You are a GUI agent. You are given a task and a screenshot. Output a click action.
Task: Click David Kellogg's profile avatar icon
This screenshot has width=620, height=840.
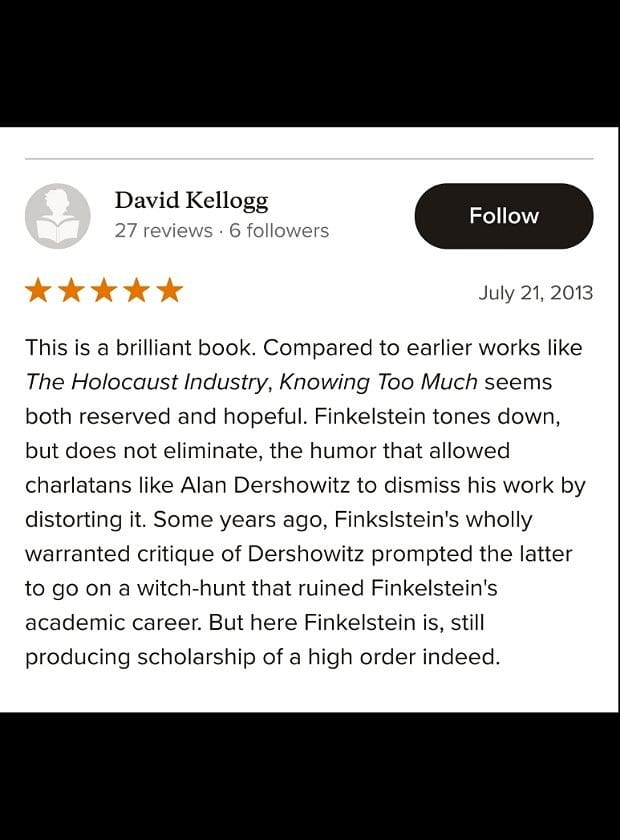pos(58,216)
